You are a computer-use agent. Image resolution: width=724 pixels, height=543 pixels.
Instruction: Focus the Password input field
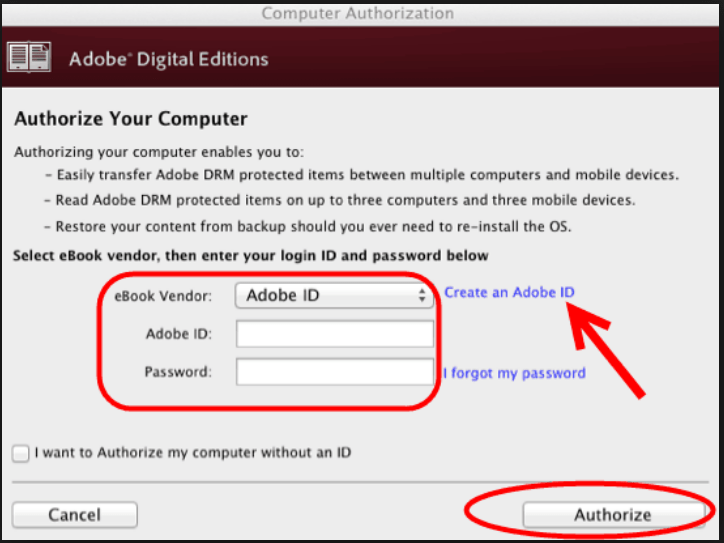[335, 372]
